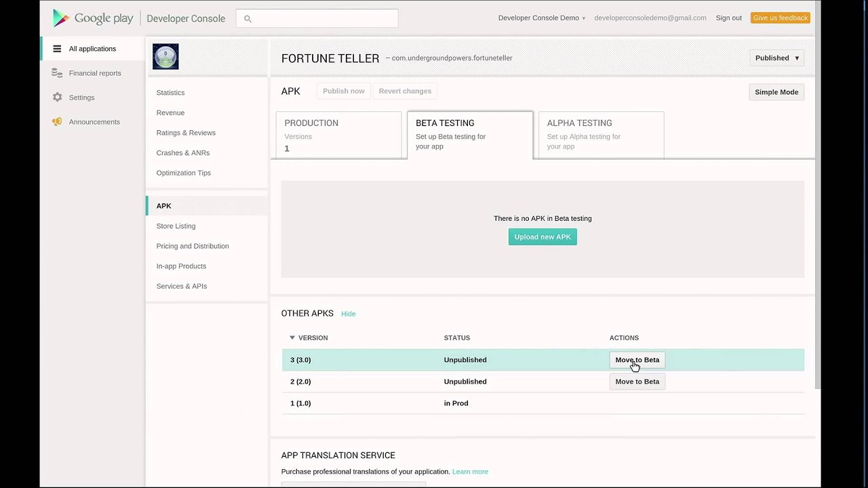
Task: Open the Learn more translation link
Action: click(x=470, y=472)
